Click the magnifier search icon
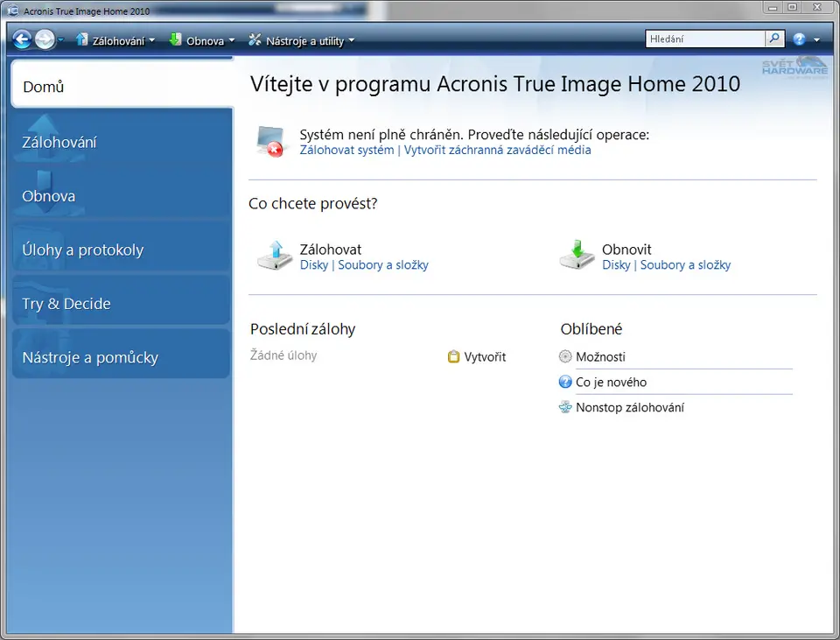Image resolution: width=840 pixels, height=640 pixels. pos(774,39)
